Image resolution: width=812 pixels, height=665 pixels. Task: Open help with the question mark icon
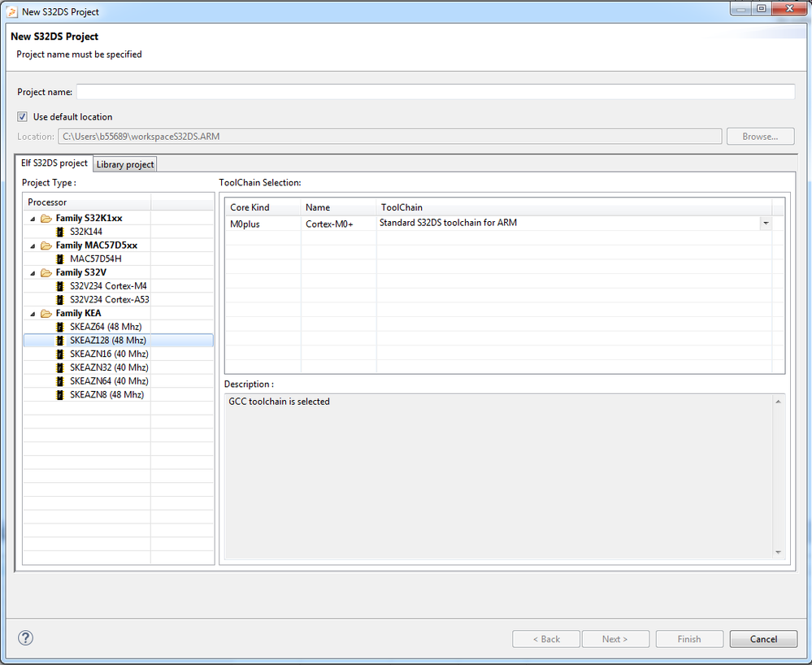25,637
